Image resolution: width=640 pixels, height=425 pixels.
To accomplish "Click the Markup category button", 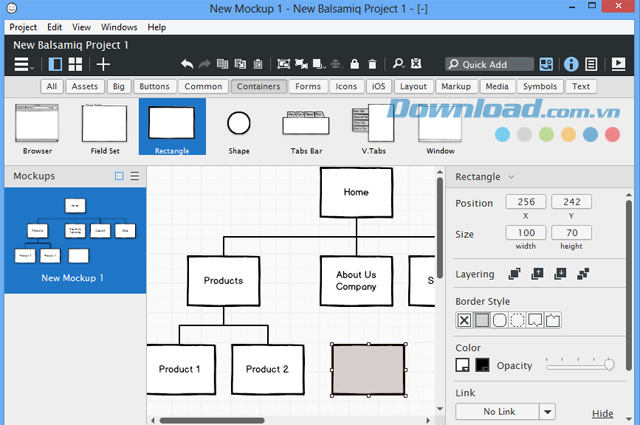I will [456, 86].
